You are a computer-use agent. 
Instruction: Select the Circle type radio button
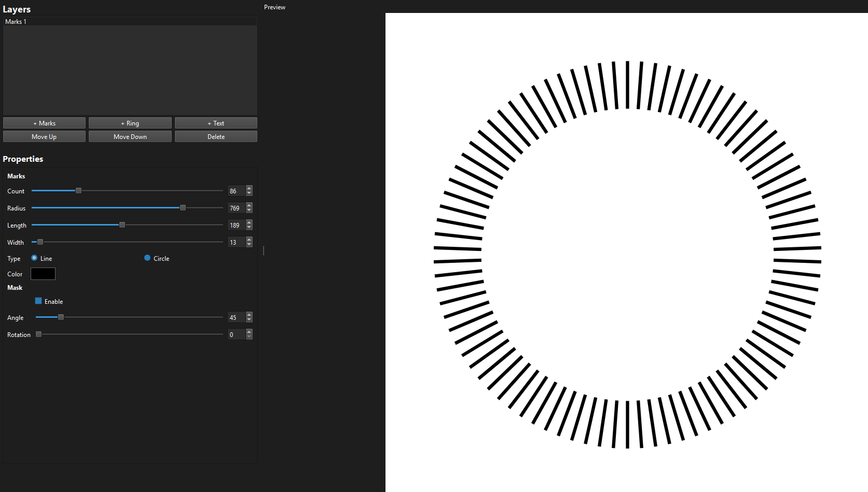pos(147,258)
